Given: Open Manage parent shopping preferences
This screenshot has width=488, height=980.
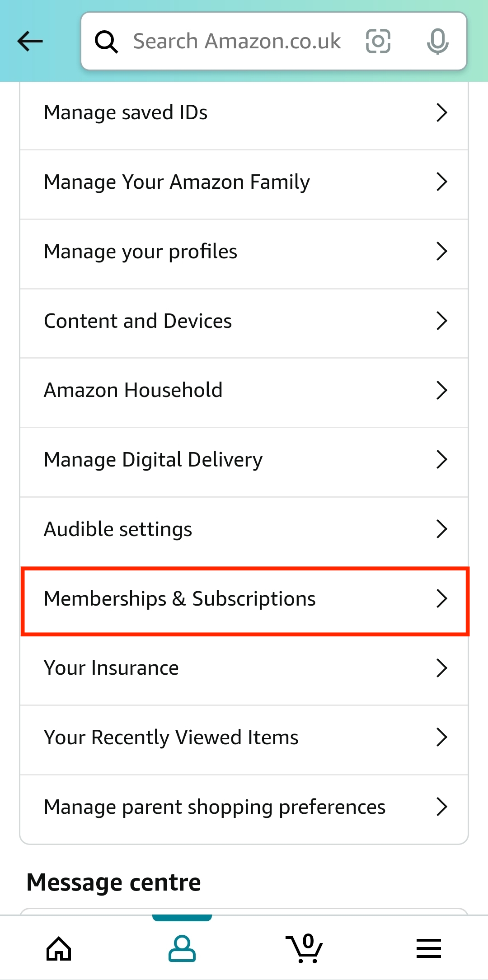Looking at the screenshot, I should (x=215, y=807).
